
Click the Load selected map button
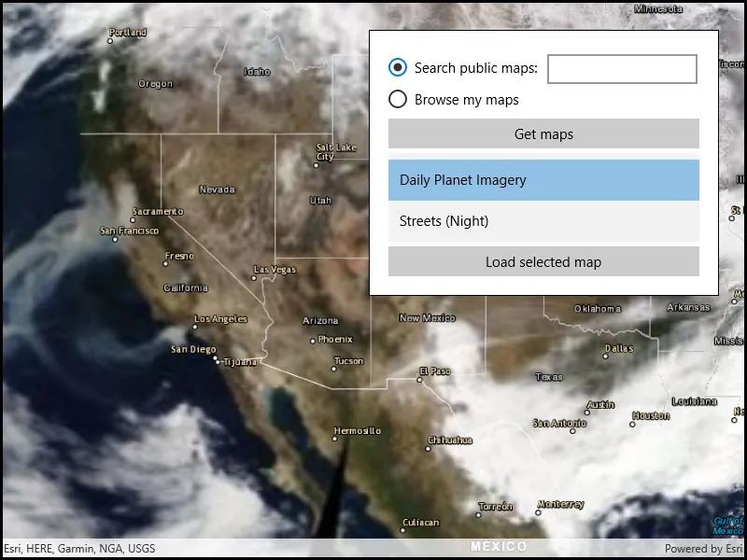click(543, 261)
